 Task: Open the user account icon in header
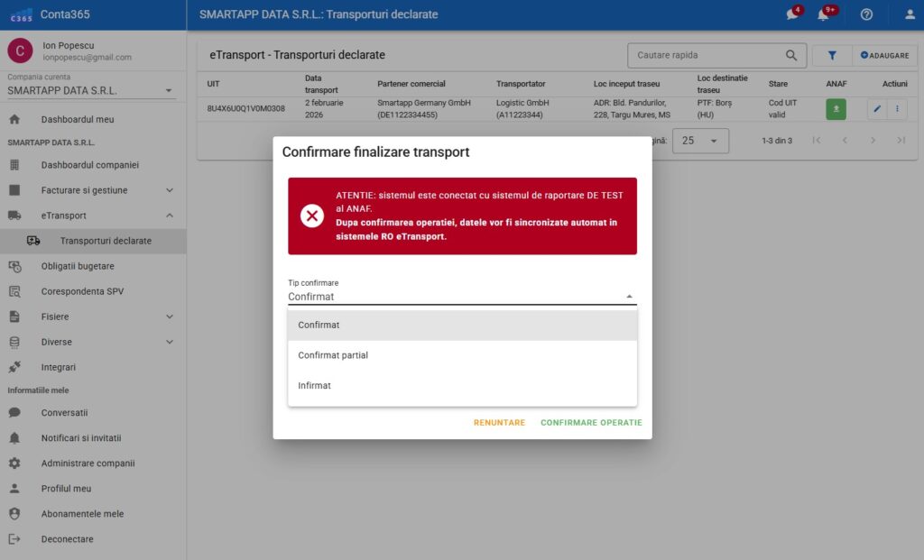910,14
